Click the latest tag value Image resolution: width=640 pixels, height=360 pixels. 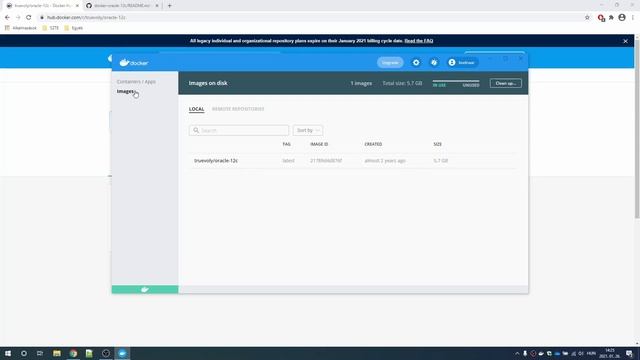[x=288, y=161]
